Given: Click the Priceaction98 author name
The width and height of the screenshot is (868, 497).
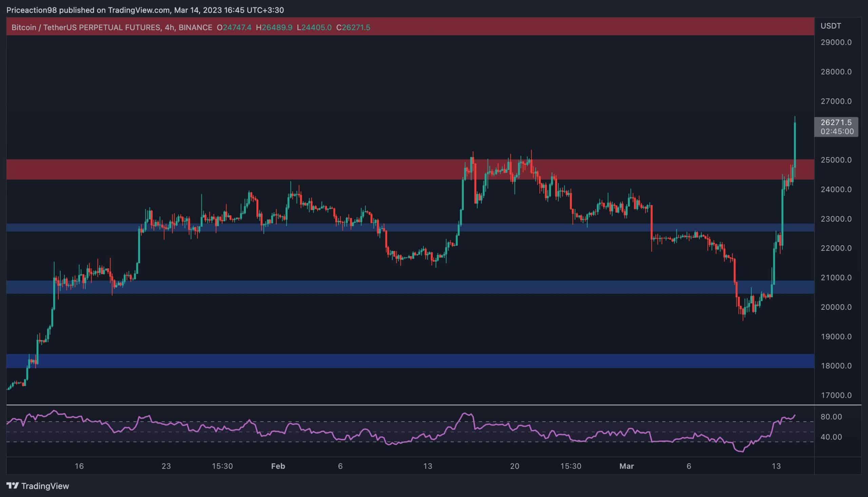Looking at the screenshot, I should pyautogui.click(x=33, y=10).
